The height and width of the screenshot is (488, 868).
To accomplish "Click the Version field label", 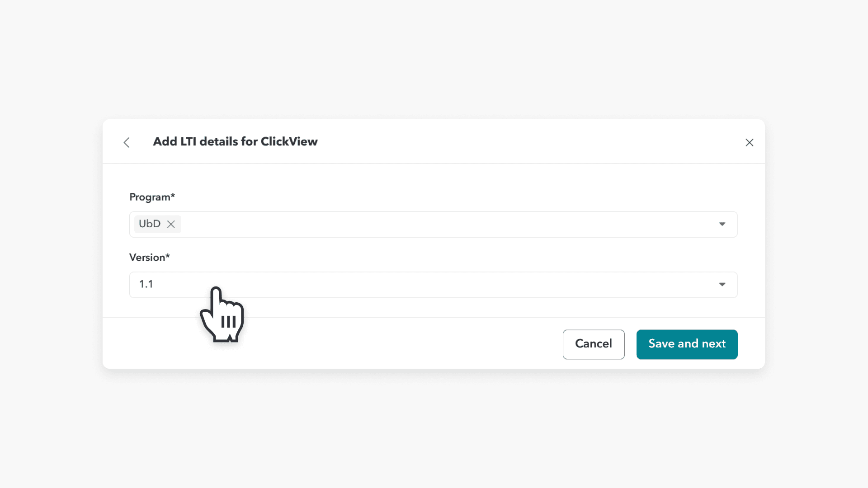I will tap(147, 258).
